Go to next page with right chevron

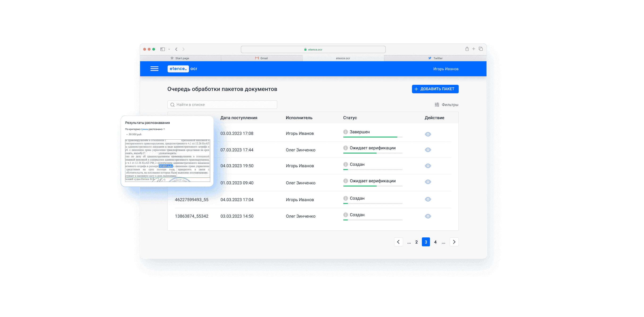click(x=454, y=242)
